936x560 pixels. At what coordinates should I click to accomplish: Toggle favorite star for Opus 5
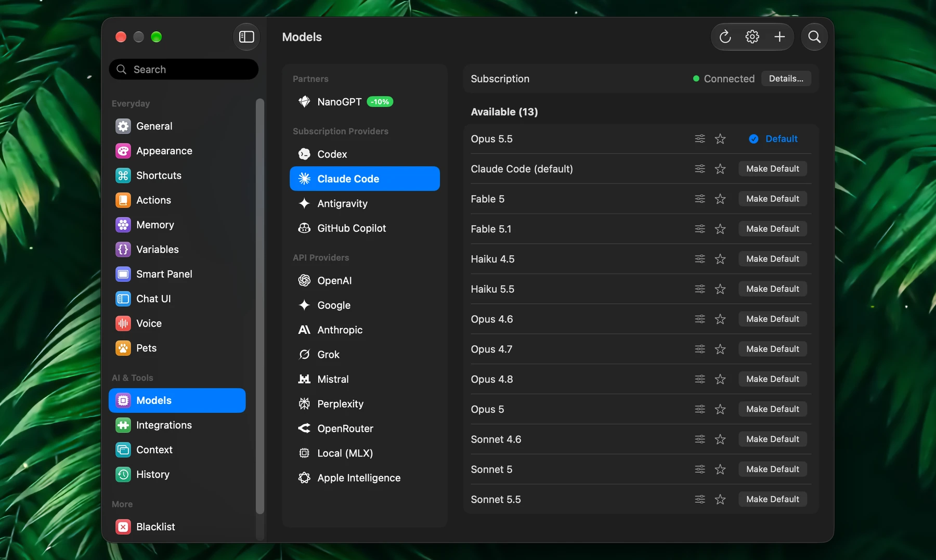point(720,409)
